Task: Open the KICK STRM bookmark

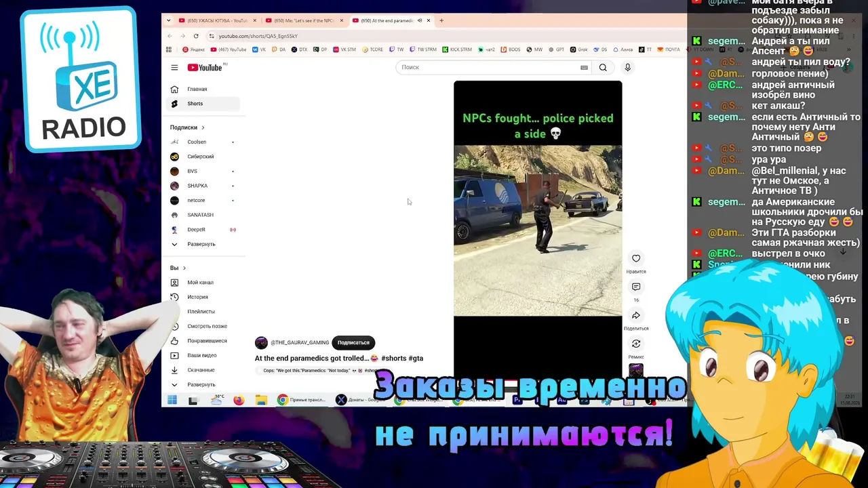Action: tap(456, 49)
